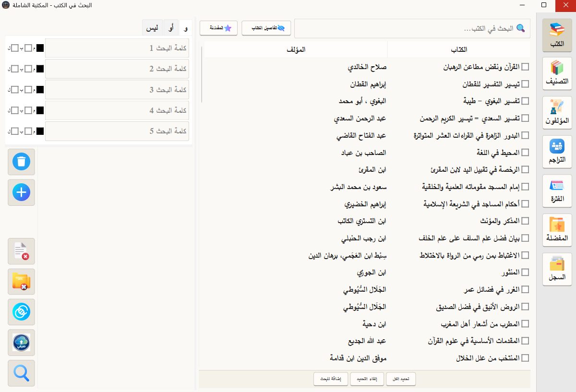Check the box for المحيط في اللغة
576x392 pixels.
(x=525, y=152)
